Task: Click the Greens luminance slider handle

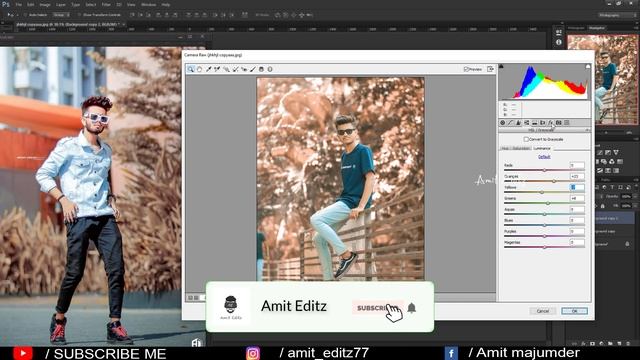Action: [x=548, y=203]
